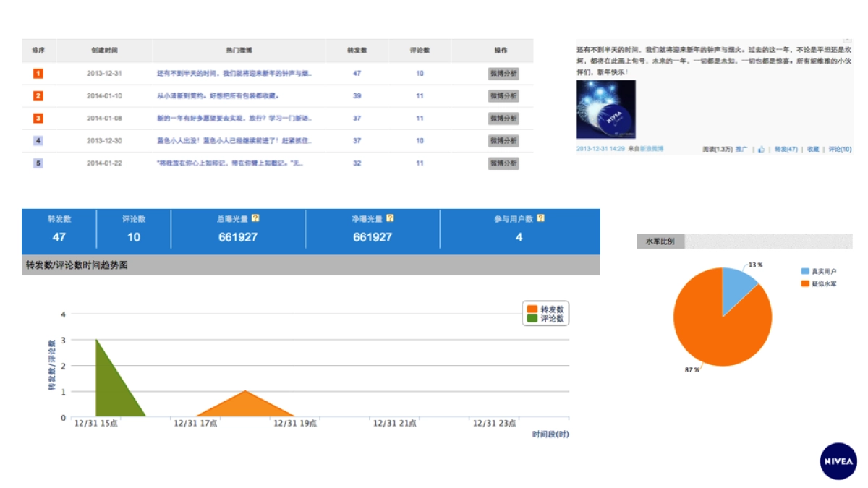Select the orange rank badge numbered 1
Viewport: 868px width, 488px height.
tap(37, 73)
